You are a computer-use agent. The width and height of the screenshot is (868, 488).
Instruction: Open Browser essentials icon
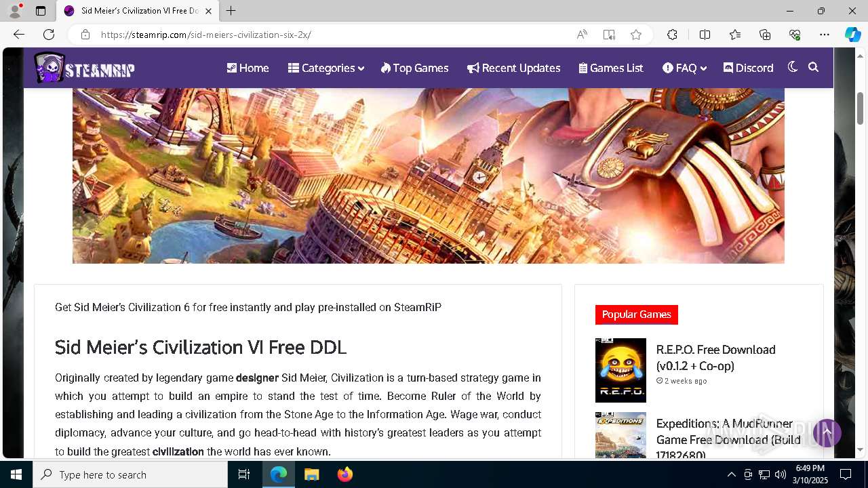click(x=795, y=35)
